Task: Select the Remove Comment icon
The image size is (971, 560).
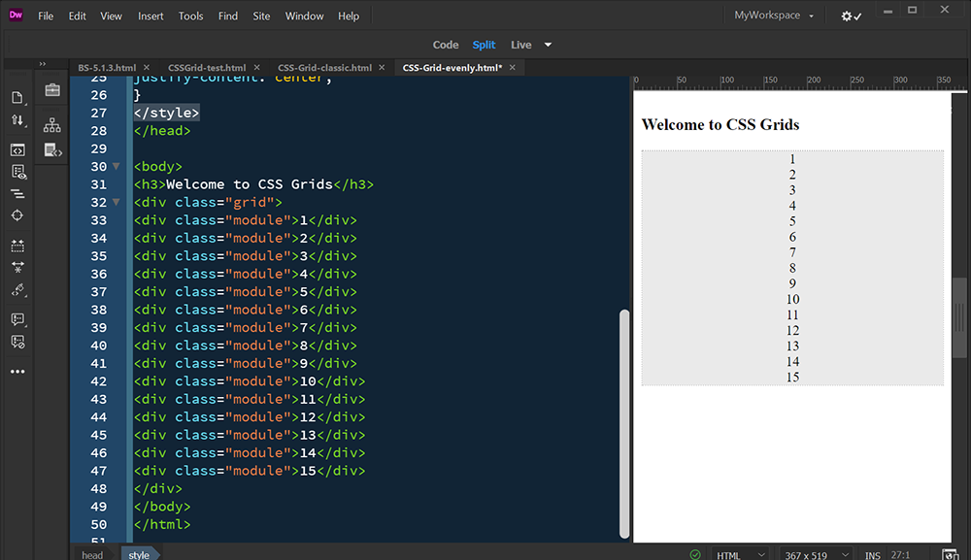Action: click(x=17, y=342)
